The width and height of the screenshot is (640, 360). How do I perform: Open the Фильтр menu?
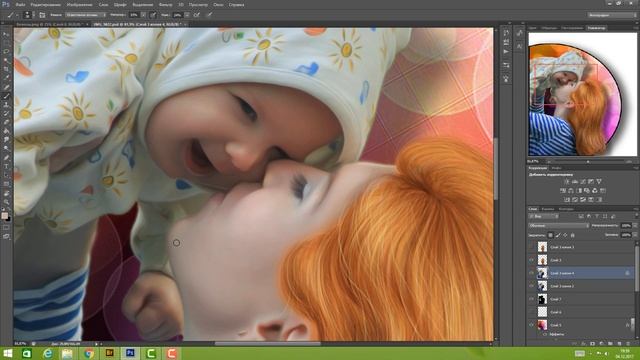[x=165, y=5]
